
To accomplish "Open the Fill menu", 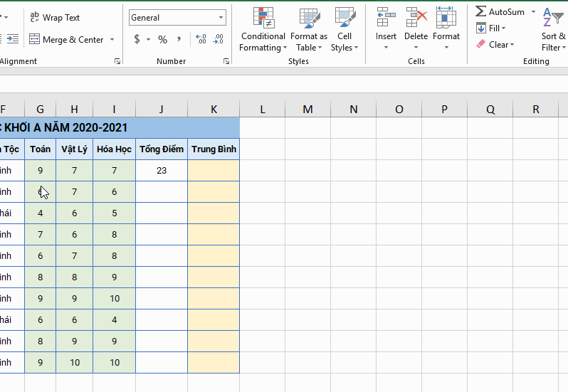I will pyautogui.click(x=491, y=28).
